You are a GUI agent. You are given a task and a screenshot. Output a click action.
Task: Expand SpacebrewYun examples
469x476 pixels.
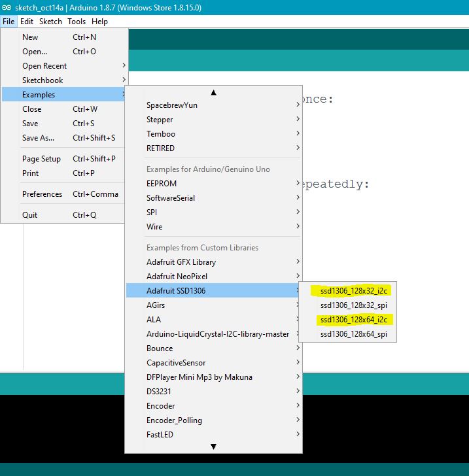214,105
